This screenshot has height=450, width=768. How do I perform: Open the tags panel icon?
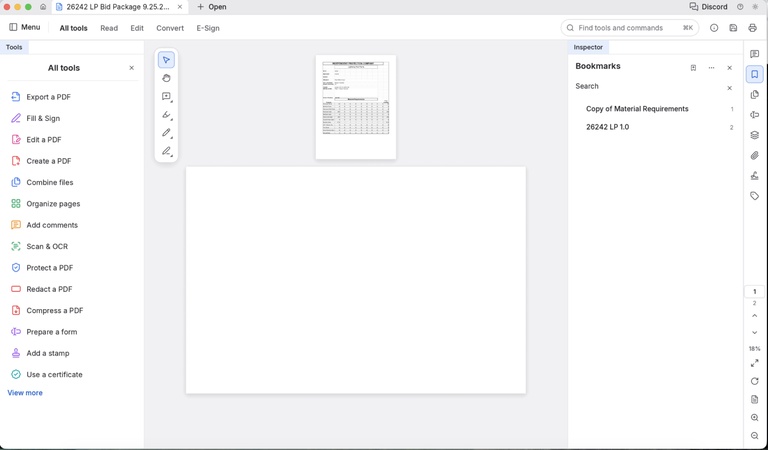pos(754,196)
